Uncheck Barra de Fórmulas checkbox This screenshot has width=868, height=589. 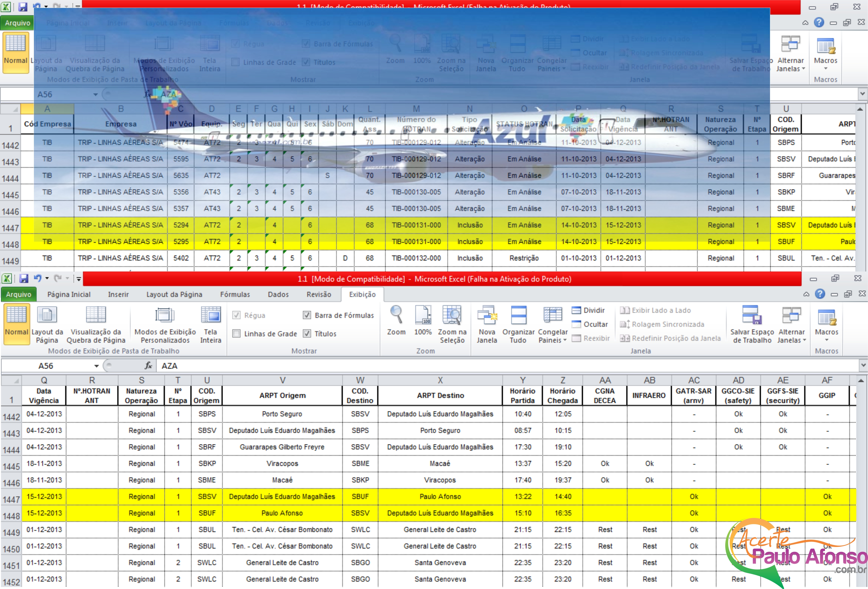307,315
